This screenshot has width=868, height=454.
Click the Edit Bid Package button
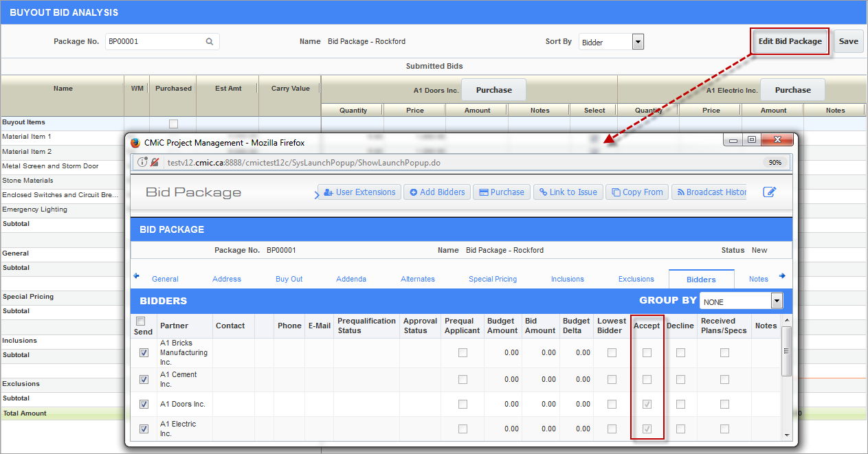tap(790, 41)
